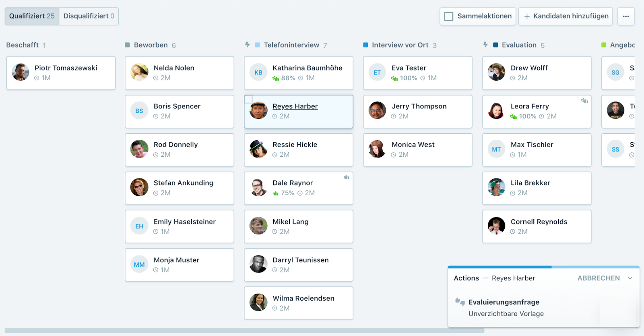Click Eva Tester's 100% rating icon
The height and width of the screenshot is (336, 644).
[394, 78]
